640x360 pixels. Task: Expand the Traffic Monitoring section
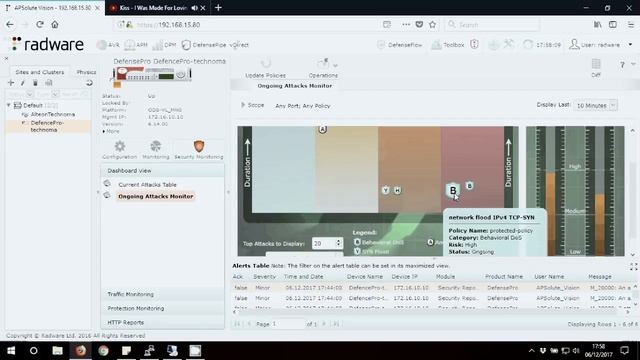click(x=162, y=294)
